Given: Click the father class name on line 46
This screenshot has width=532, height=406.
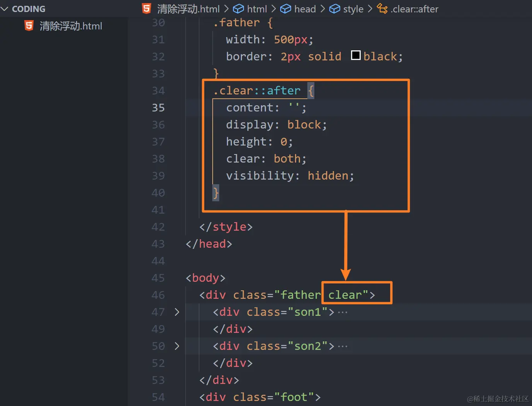Looking at the screenshot, I should [x=301, y=295].
